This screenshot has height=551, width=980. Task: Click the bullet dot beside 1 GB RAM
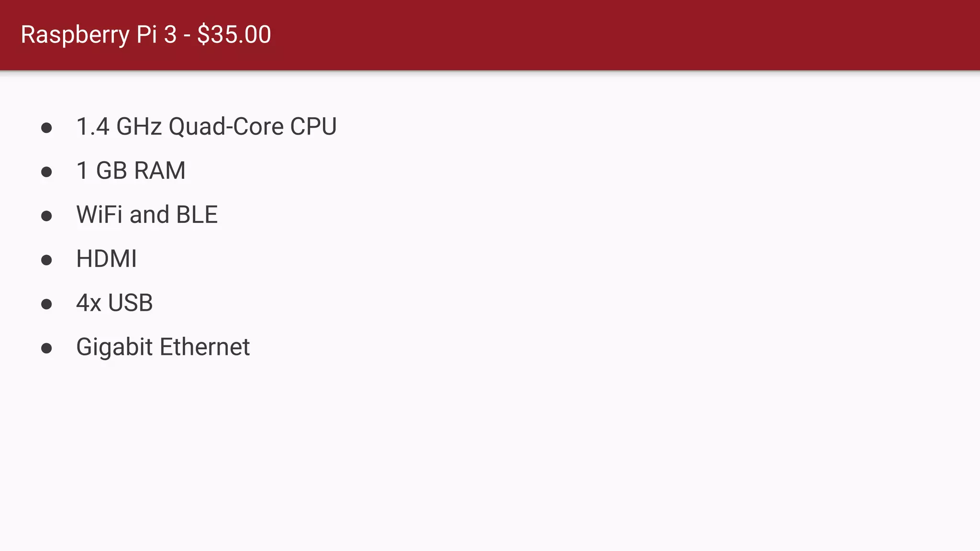[x=46, y=172]
